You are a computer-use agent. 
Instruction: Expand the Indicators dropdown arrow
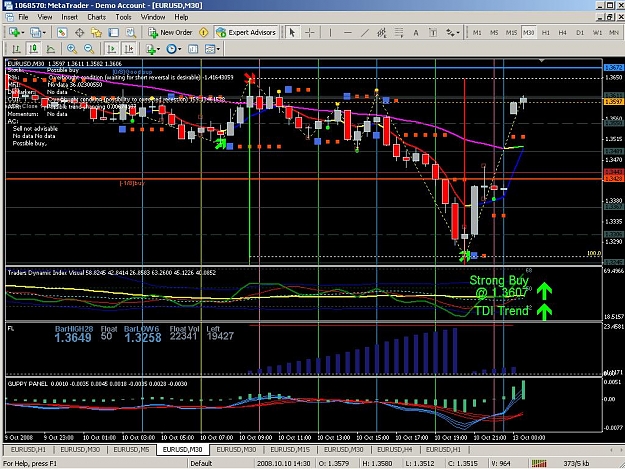tap(158, 49)
